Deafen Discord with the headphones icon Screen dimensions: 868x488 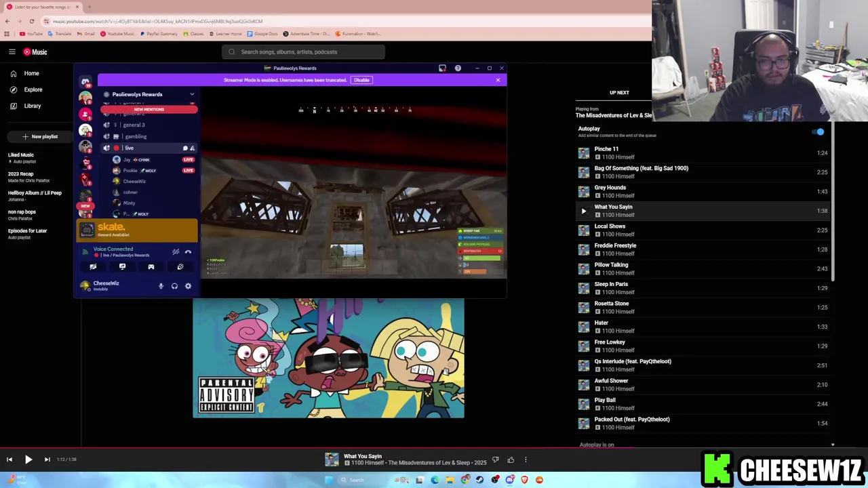point(174,286)
